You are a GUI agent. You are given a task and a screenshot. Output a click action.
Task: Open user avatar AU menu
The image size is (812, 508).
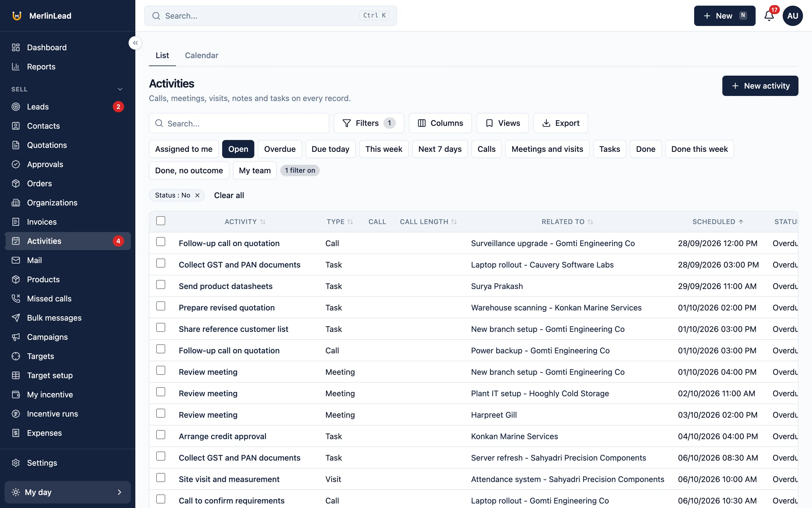tap(793, 16)
